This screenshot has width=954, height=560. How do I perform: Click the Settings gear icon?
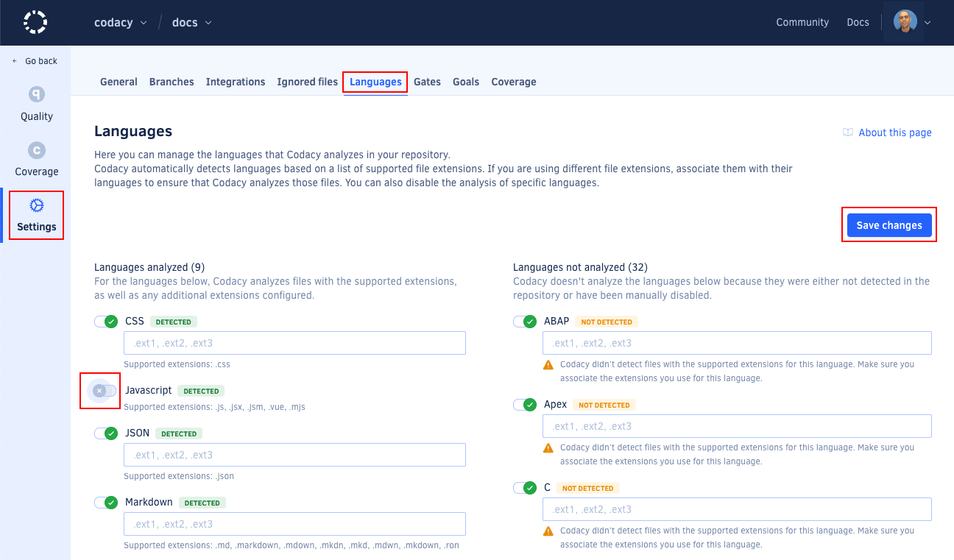point(36,205)
